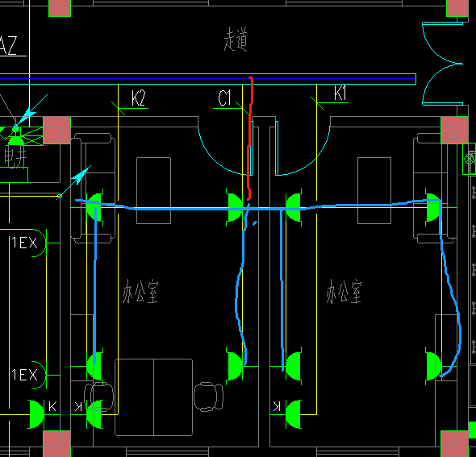Select the chair to the right of the double desk
476x457 pixels.
(209, 397)
